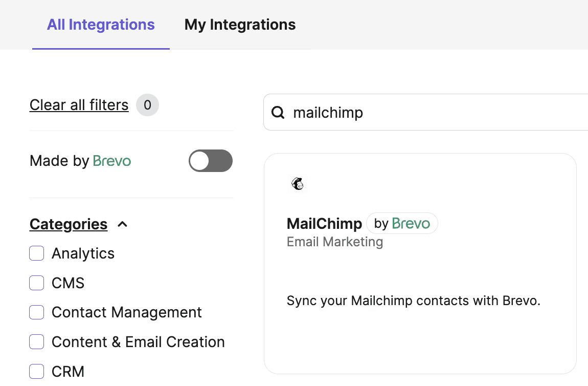The height and width of the screenshot is (386, 588).
Task: Click the 'by Brevo' badge on the MailChimp card
Action: (402, 223)
